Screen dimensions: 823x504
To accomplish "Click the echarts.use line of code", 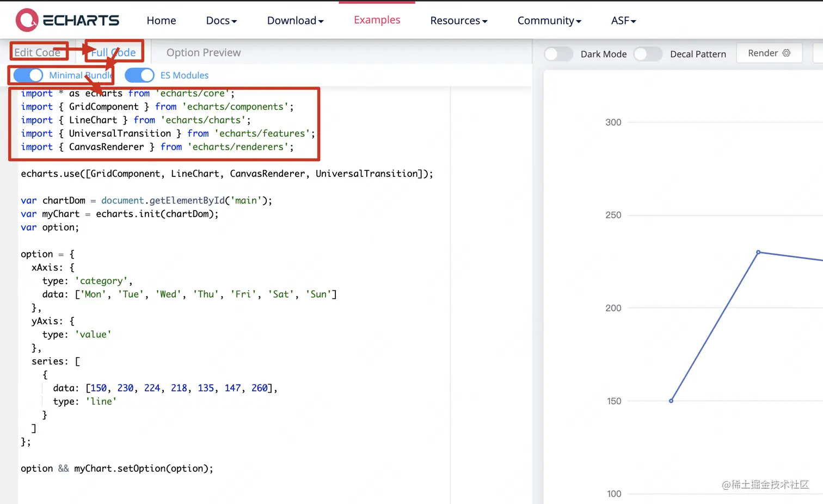I will [227, 174].
